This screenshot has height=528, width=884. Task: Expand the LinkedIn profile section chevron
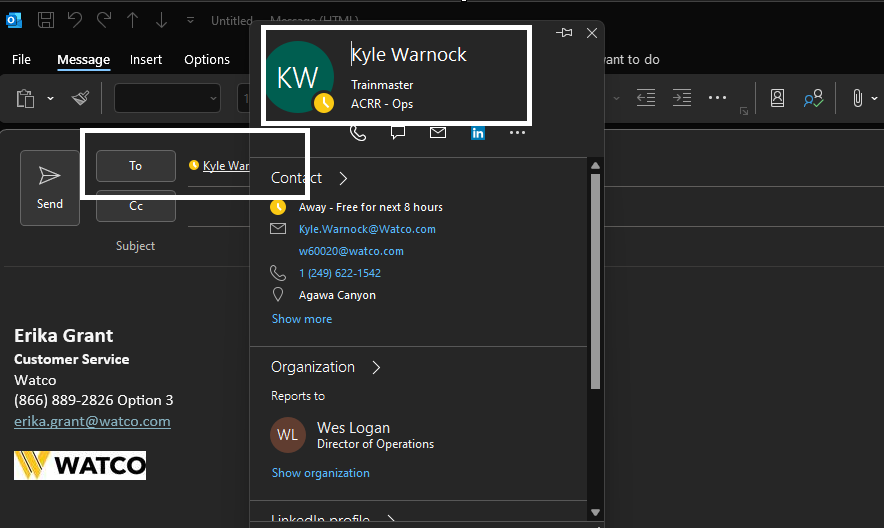[x=391, y=518]
